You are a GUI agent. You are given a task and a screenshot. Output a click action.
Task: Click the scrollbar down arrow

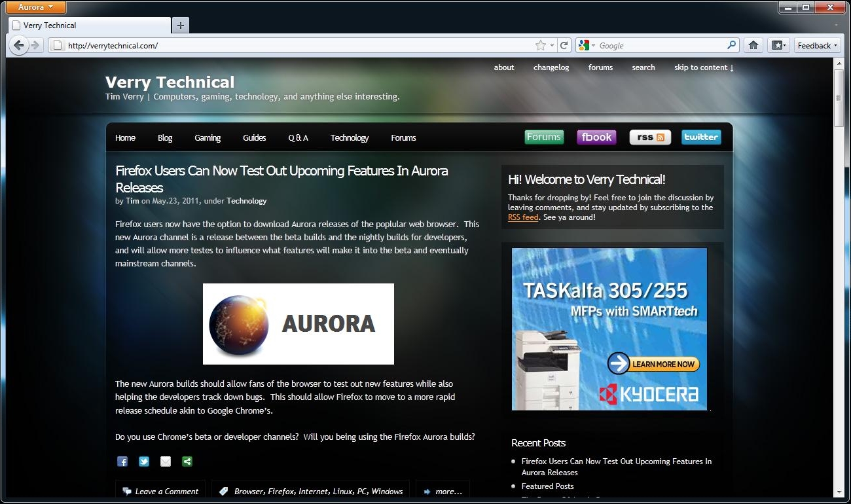pyautogui.click(x=839, y=492)
